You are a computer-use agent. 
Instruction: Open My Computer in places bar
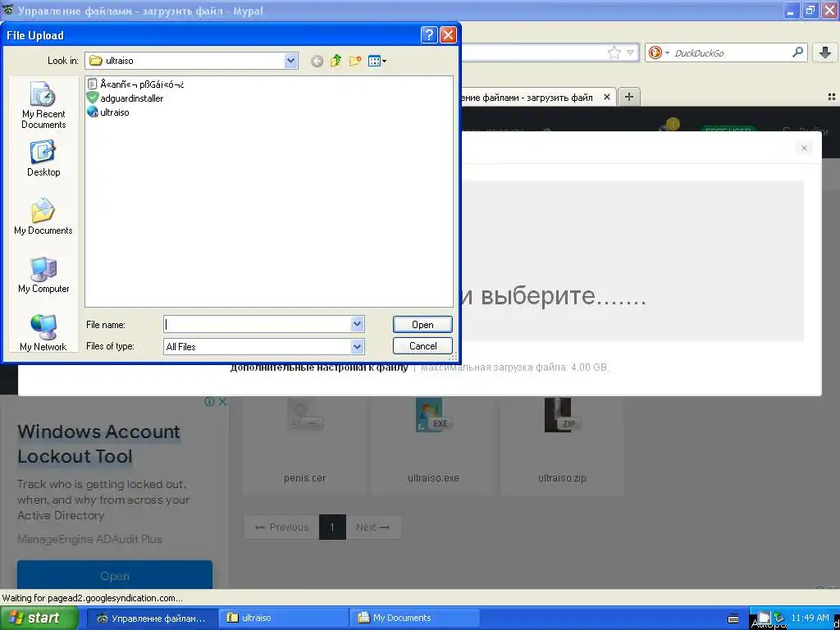click(x=43, y=275)
